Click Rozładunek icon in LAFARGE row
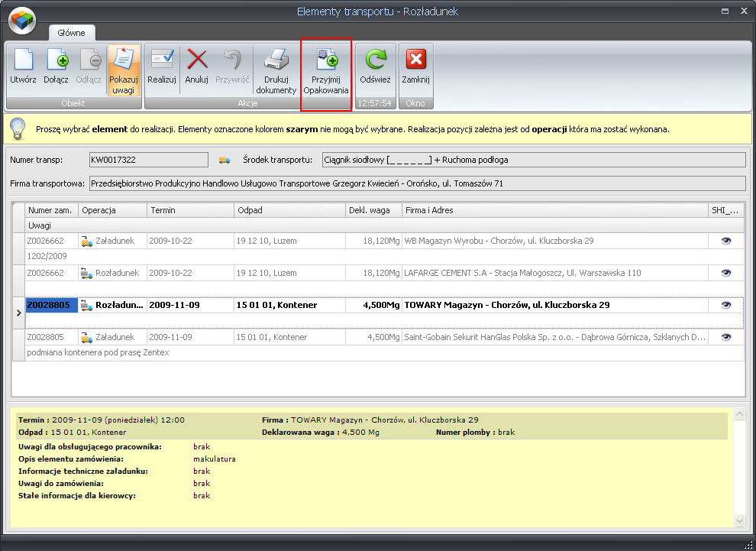The height and width of the screenshot is (551, 756). click(x=87, y=273)
